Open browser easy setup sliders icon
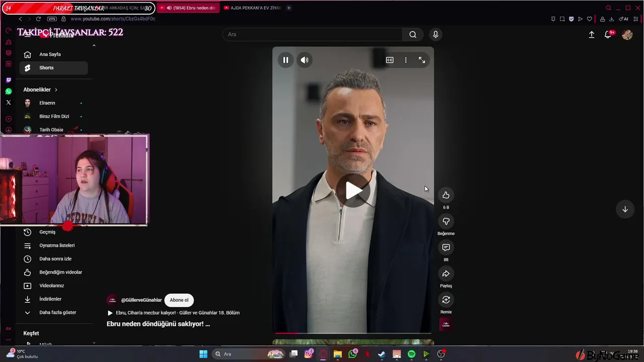This screenshot has height=362, width=644. [636, 19]
